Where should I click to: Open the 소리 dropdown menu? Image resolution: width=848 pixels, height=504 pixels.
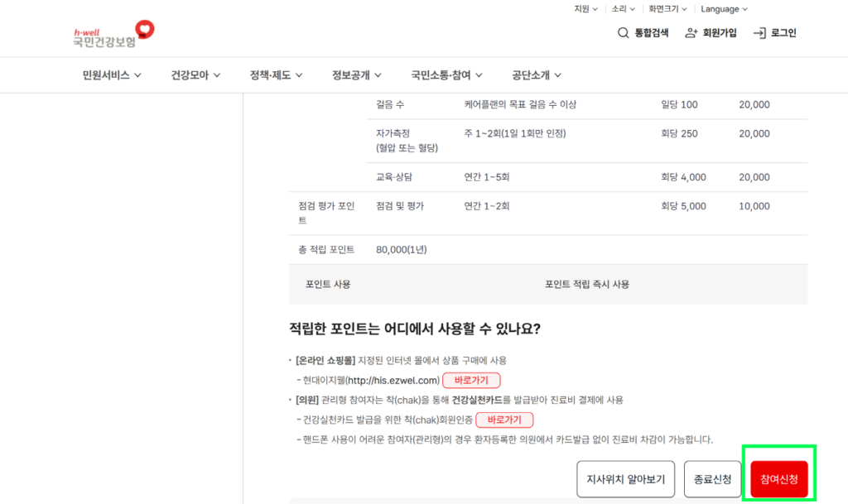coord(623,9)
